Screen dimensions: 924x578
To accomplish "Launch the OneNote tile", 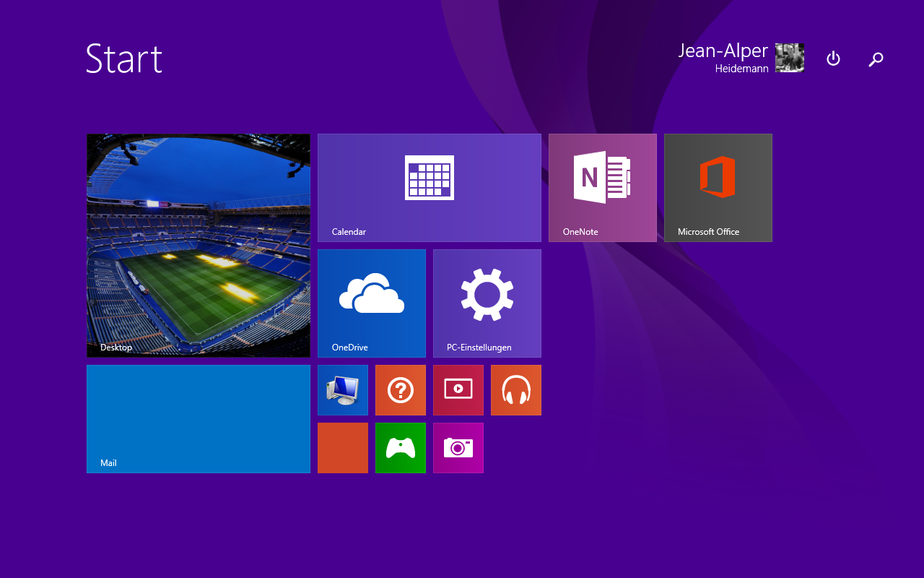I will pos(603,188).
